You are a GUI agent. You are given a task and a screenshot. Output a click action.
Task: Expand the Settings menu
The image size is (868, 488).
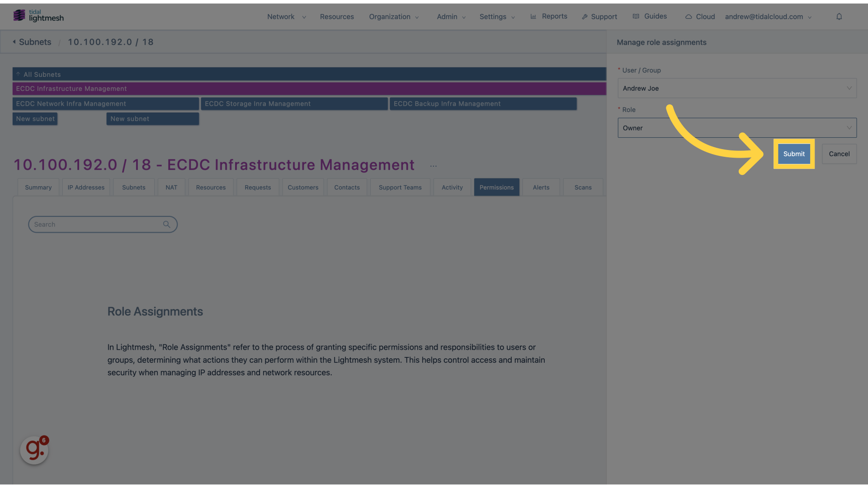pyautogui.click(x=497, y=17)
